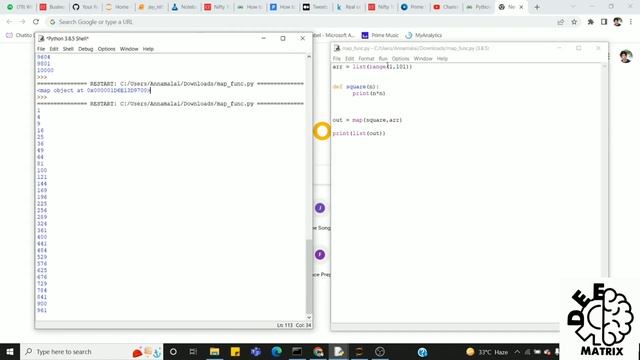Open Help menu in Python Shell window
This screenshot has width=640, height=360.
pyautogui.click(x=148, y=49)
